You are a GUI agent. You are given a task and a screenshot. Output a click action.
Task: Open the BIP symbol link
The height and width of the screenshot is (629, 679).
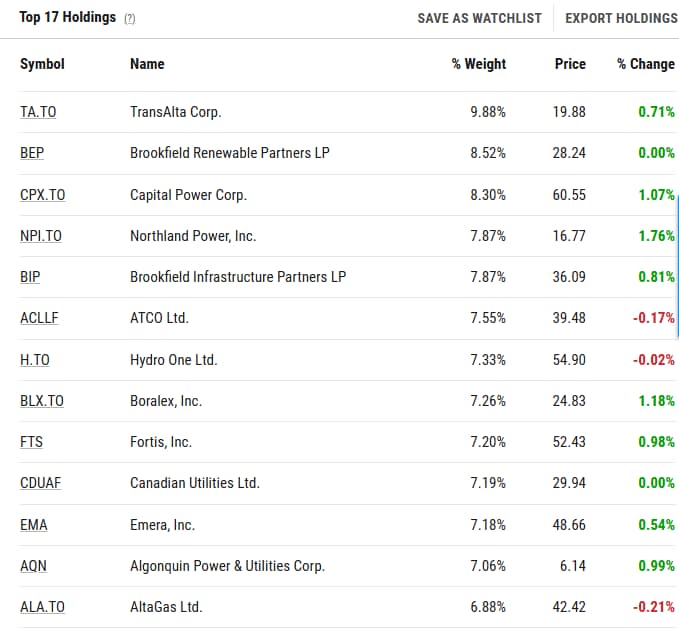(x=30, y=277)
